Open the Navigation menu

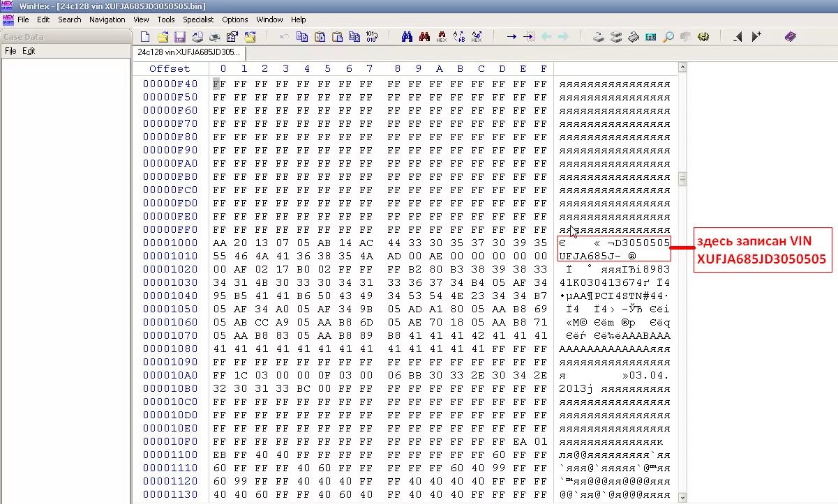click(x=107, y=20)
